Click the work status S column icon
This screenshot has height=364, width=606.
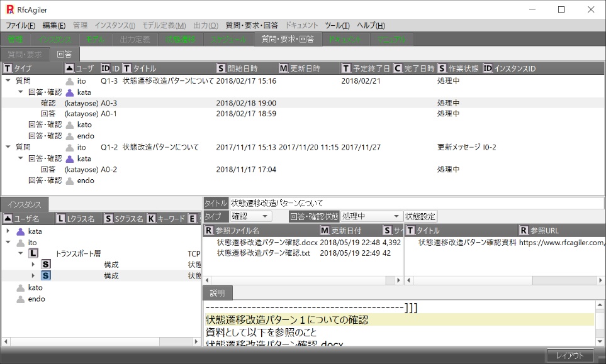click(x=442, y=69)
